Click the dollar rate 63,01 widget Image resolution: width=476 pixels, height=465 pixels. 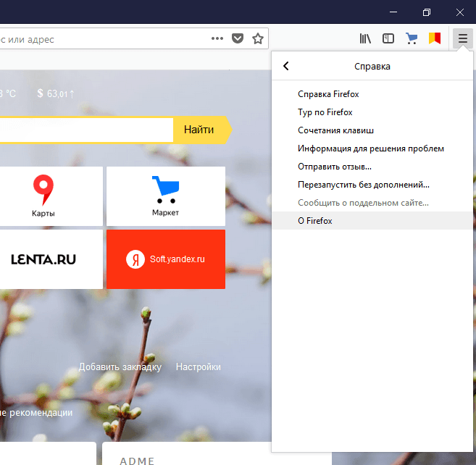[x=56, y=93]
